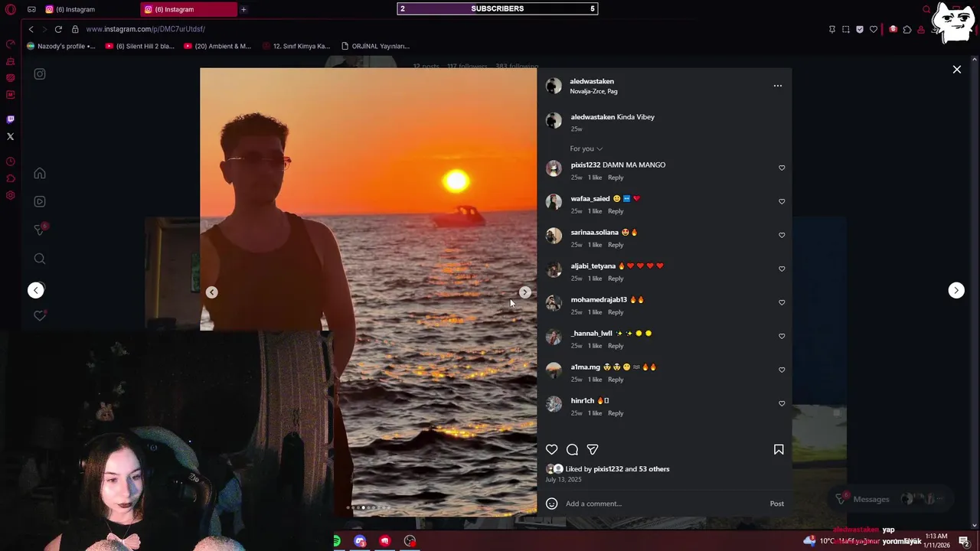Open tab islands workspace icon
Image resolution: width=980 pixels, height=551 pixels.
pos(31,9)
